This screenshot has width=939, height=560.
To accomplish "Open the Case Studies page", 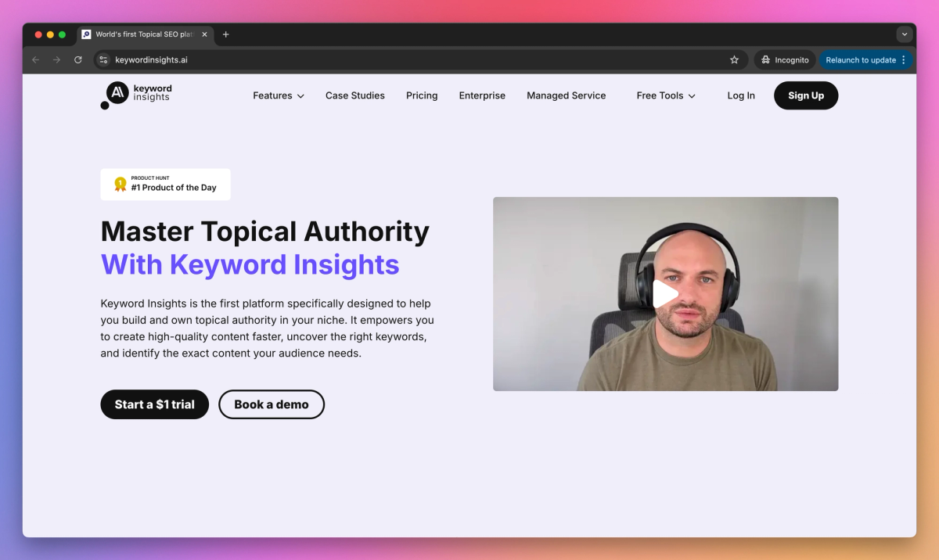I will pos(355,95).
